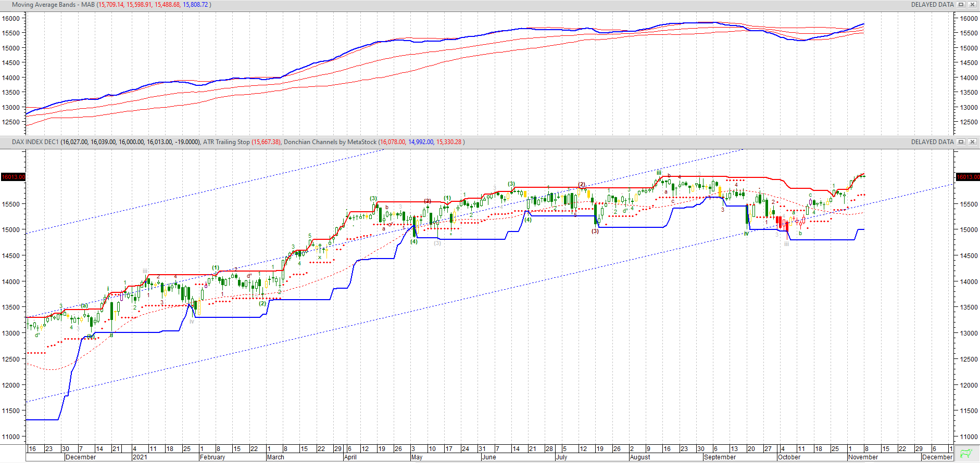Image resolution: width=980 pixels, height=463 pixels.
Task: Maximize the DAX INDEX DEC1 pane
Action: [x=961, y=142]
